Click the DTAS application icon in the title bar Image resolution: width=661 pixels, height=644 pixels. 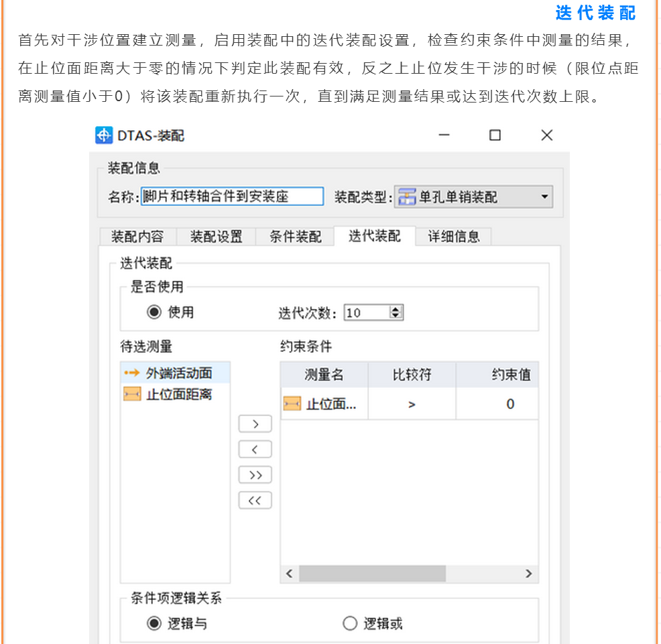[104, 136]
